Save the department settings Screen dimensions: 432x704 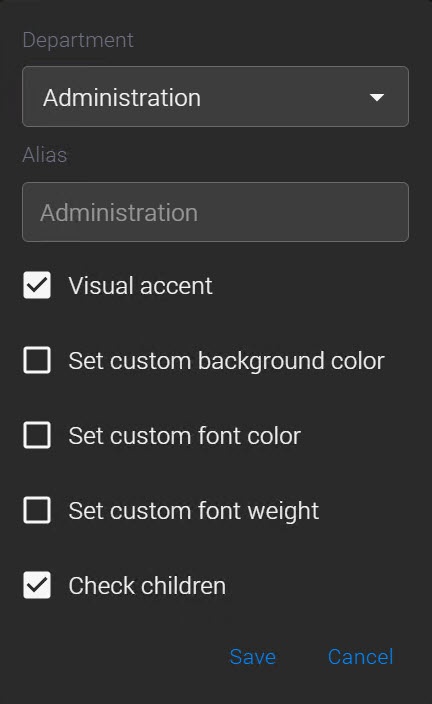pos(252,657)
